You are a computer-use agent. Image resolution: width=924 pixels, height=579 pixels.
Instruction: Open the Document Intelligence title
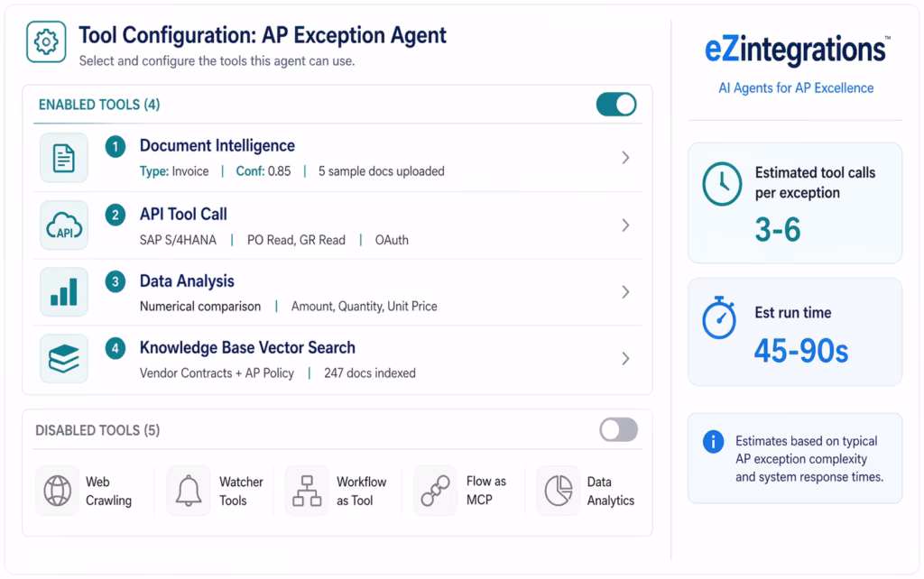[x=217, y=145]
